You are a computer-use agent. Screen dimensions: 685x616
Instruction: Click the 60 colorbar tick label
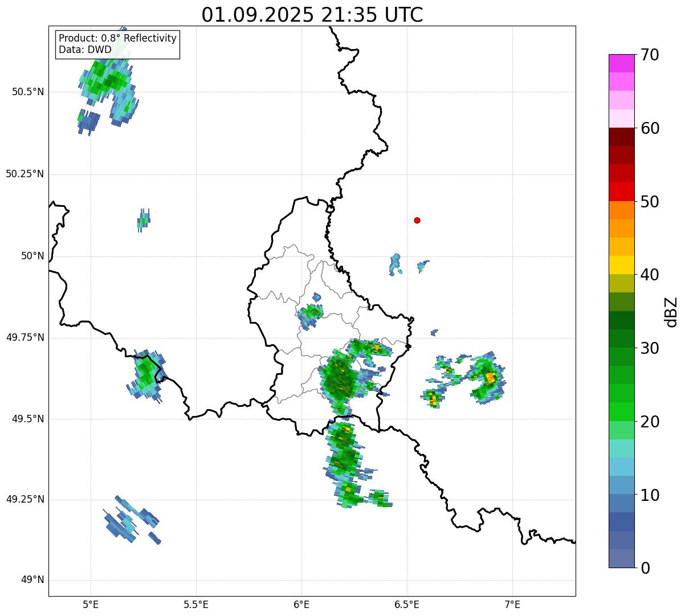649,128
